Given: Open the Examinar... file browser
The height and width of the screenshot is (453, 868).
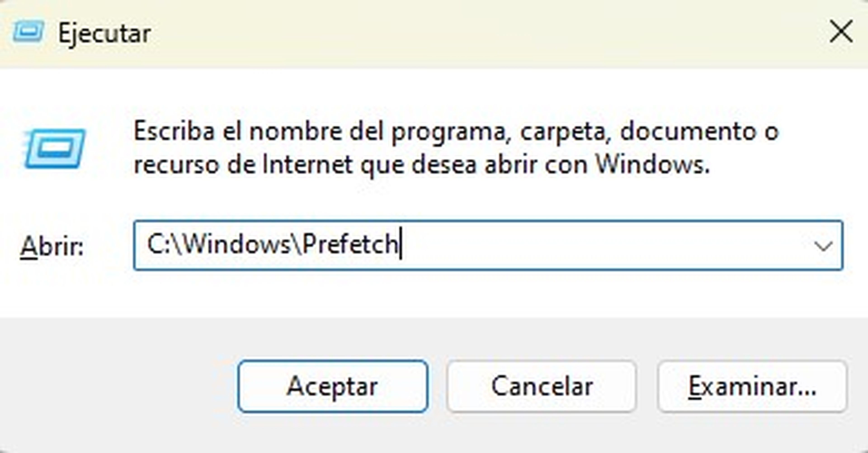Looking at the screenshot, I should click(752, 387).
